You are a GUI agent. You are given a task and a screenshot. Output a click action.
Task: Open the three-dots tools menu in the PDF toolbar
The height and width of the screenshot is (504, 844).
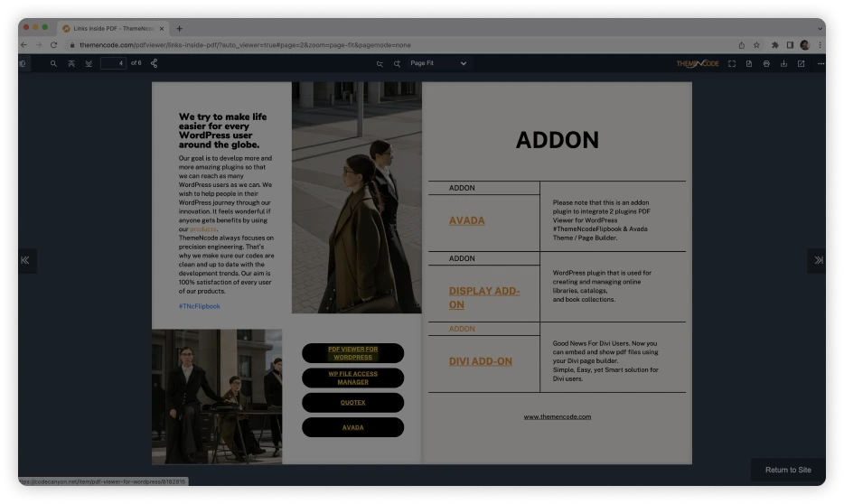821,63
